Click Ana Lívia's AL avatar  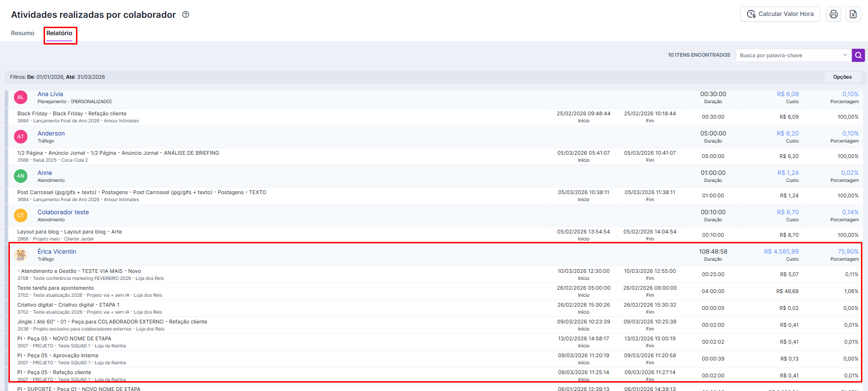coord(21,98)
